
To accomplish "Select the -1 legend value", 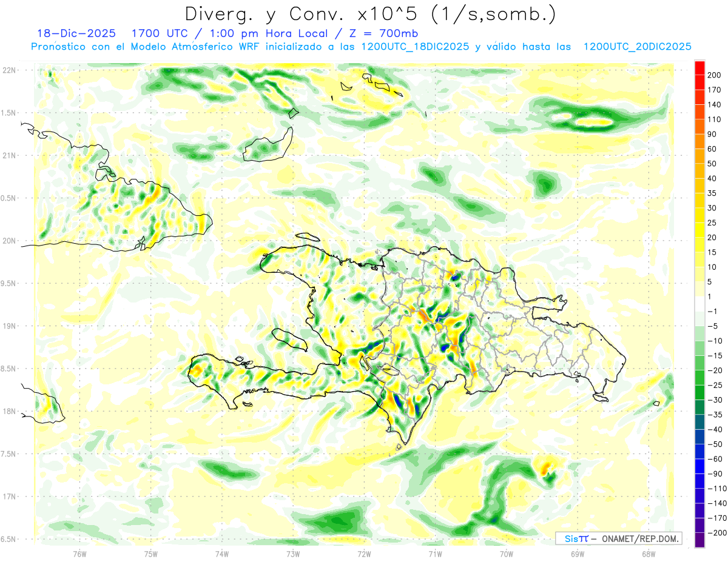I will click(712, 312).
